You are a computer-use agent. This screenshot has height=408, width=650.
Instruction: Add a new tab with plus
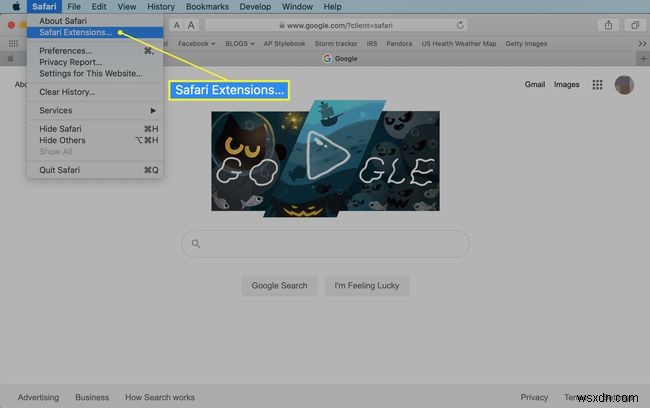[x=643, y=59]
